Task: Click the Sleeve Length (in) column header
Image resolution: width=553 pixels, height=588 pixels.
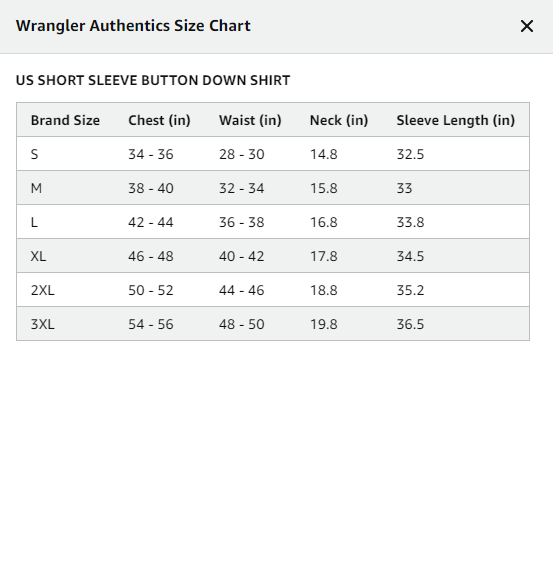Action: point(456,120)
